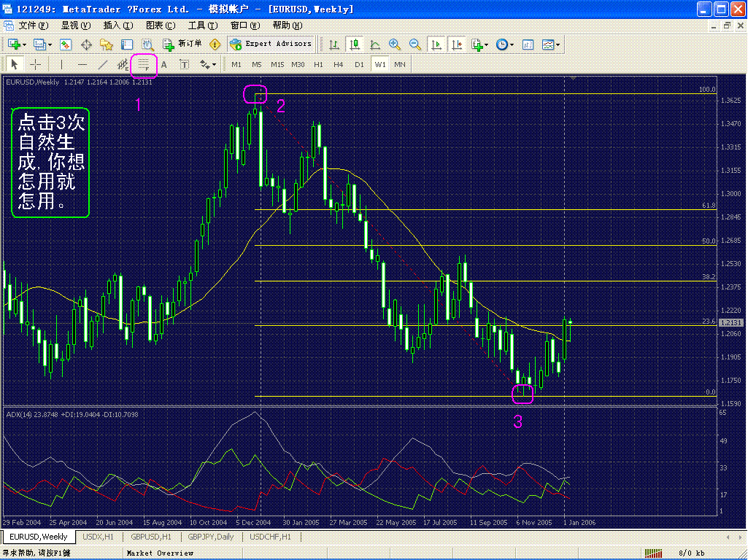The height and width of the screenshot is (560, 748).
Task: Open the new chart dropdown arrow
Action: coord(26,44)
